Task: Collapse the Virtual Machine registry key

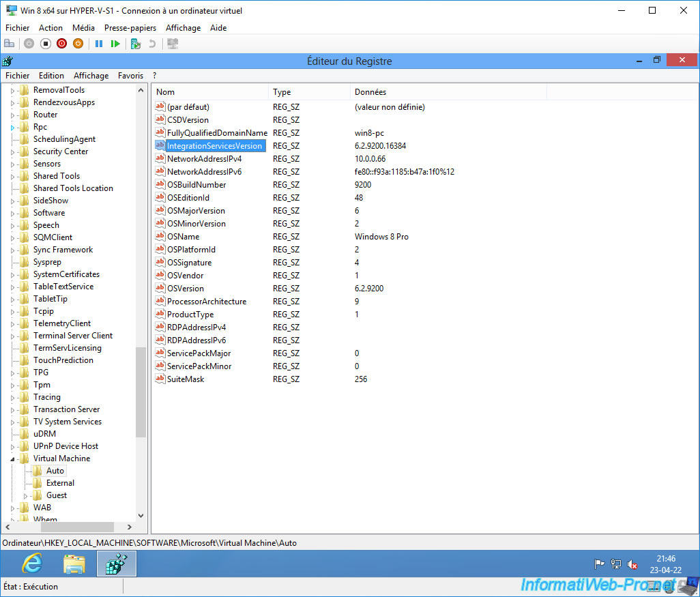Action: 12,459
